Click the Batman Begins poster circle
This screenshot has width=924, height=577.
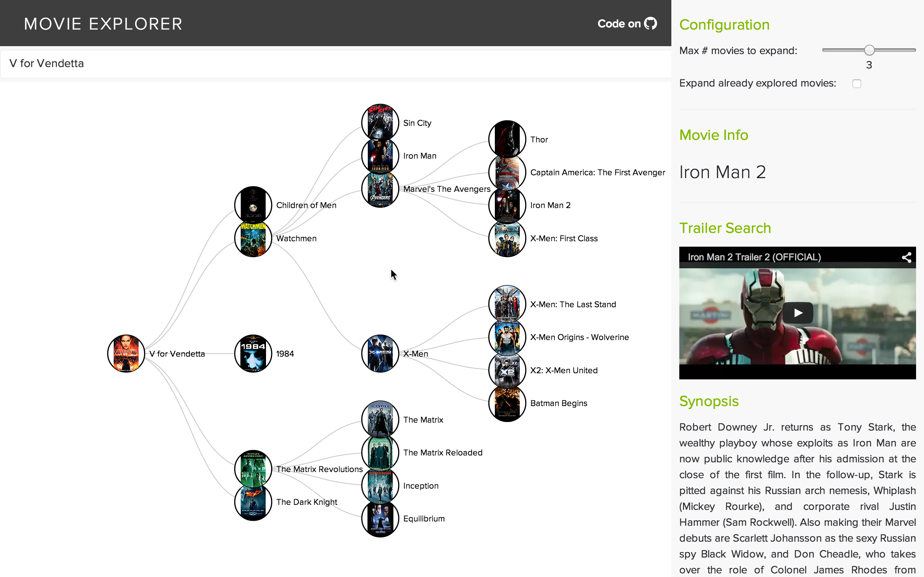pos(507,403)
